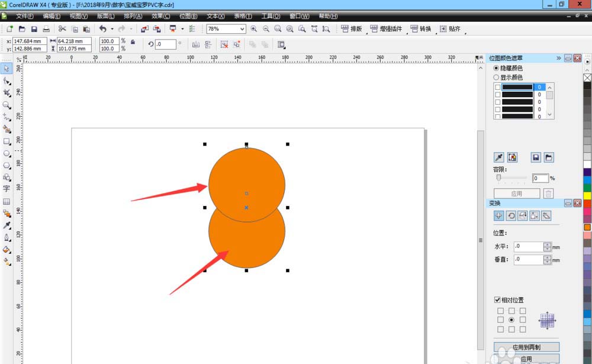Select the bottom-right anchor point box
The width and height of the screenshot is (592, 364).
523,329
